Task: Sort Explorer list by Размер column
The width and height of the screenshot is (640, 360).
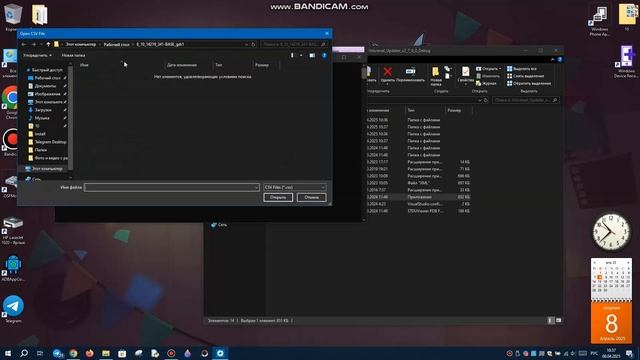Action: pos(454,110)
